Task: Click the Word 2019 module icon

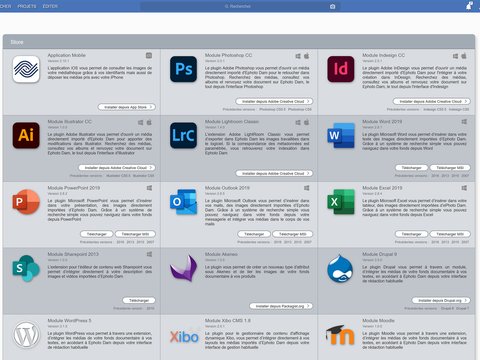Action: (341, 135)
